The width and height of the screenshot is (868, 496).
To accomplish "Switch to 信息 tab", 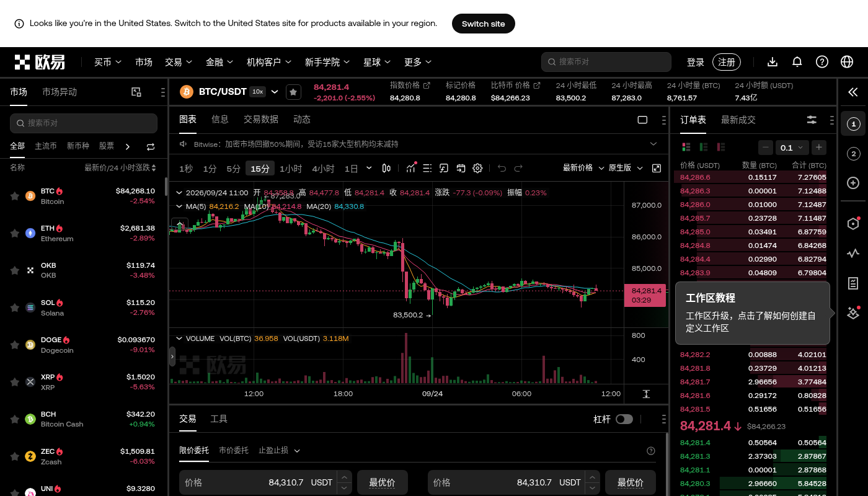I will 220,119.
